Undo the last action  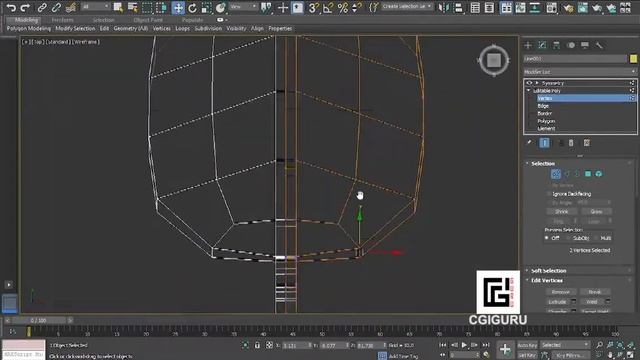[11, 7]
